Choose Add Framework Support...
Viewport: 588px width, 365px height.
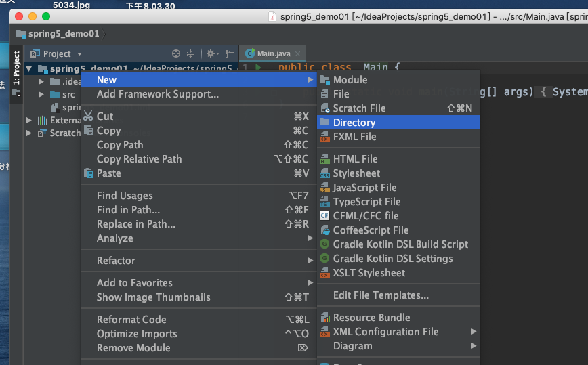(198, 94)
